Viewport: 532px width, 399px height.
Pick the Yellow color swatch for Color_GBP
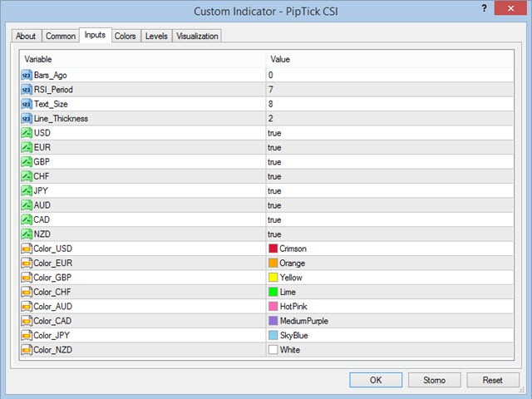pos(273,278)
